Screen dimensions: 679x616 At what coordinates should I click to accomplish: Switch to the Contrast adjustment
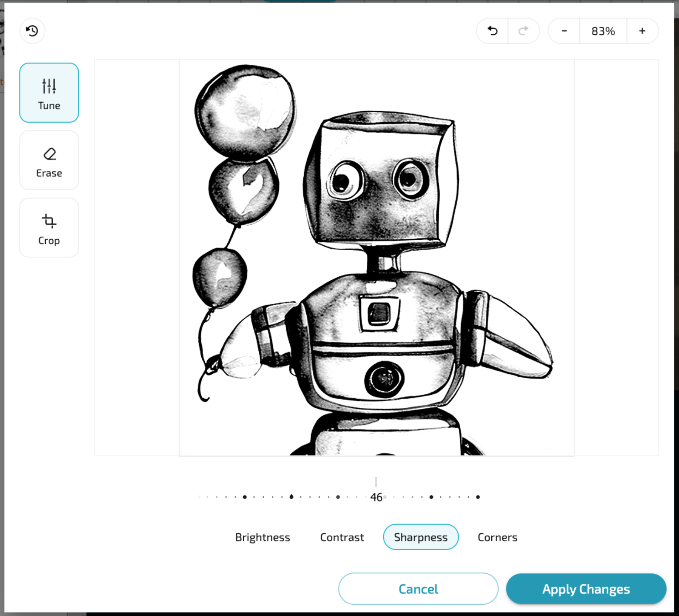pos(341,537)
